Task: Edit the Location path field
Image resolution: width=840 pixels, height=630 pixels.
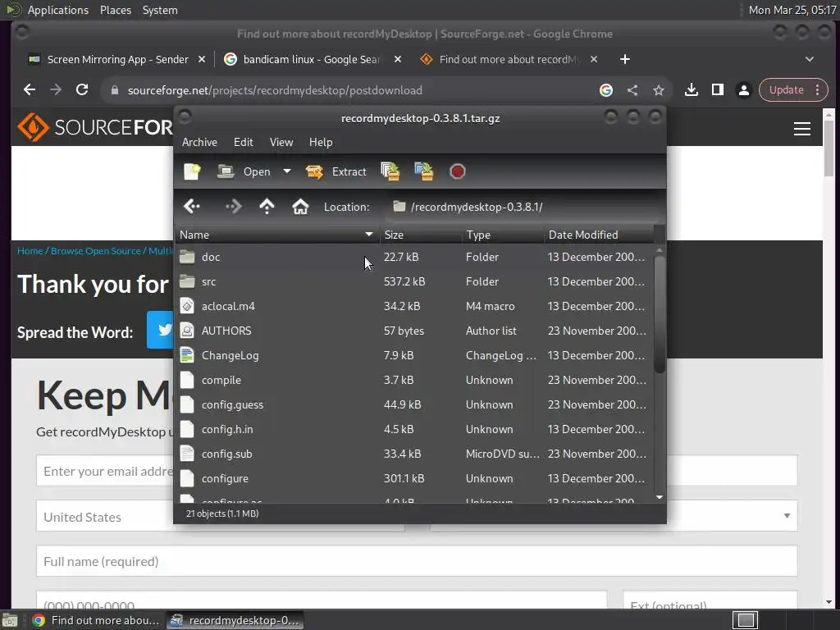Action: [523, 207]
